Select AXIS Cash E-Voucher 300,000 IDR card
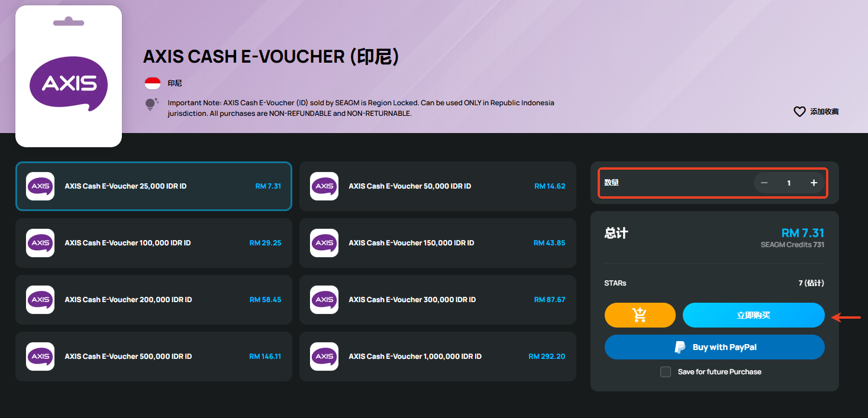This screenshot has width=868, height=418. (438, 300)
